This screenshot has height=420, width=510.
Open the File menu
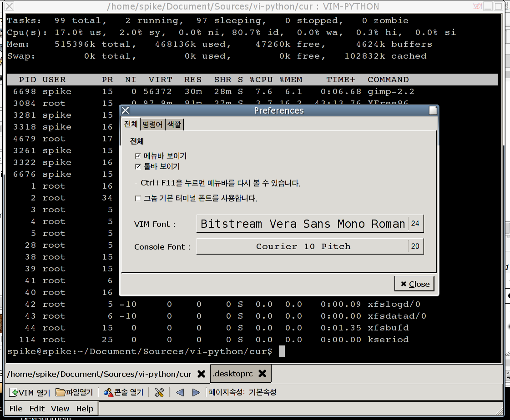pyautogui.click(x=16, y=409)
